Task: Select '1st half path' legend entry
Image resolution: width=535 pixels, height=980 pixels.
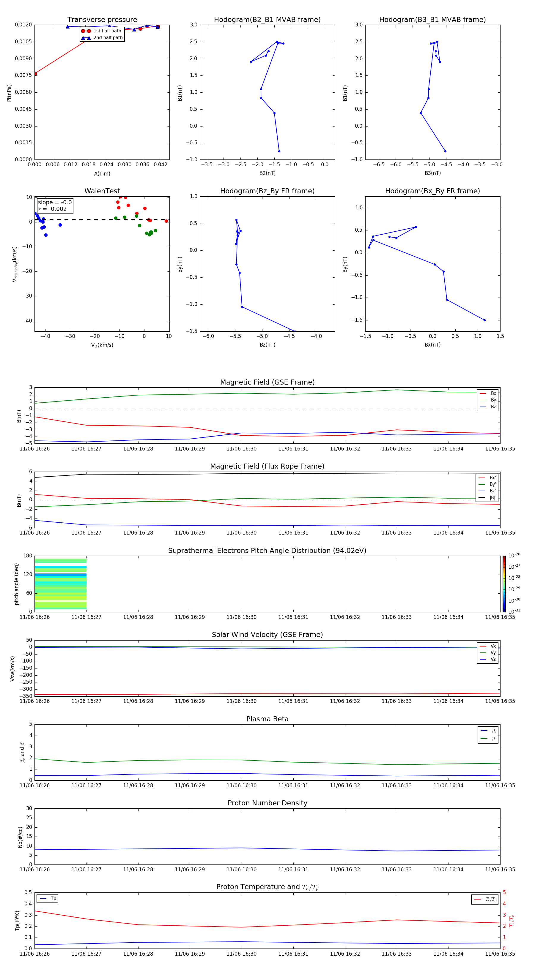Action: (x=102, y=31)
